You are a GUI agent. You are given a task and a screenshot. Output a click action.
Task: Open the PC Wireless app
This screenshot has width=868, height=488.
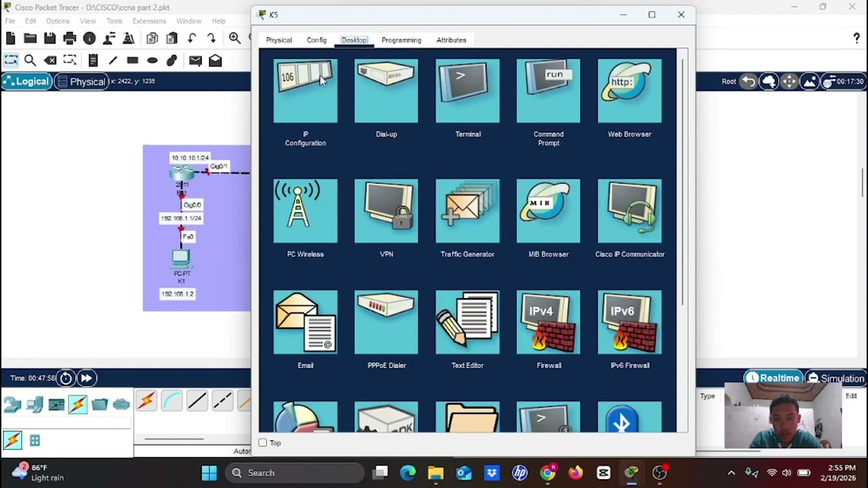(x=305, y=211)
